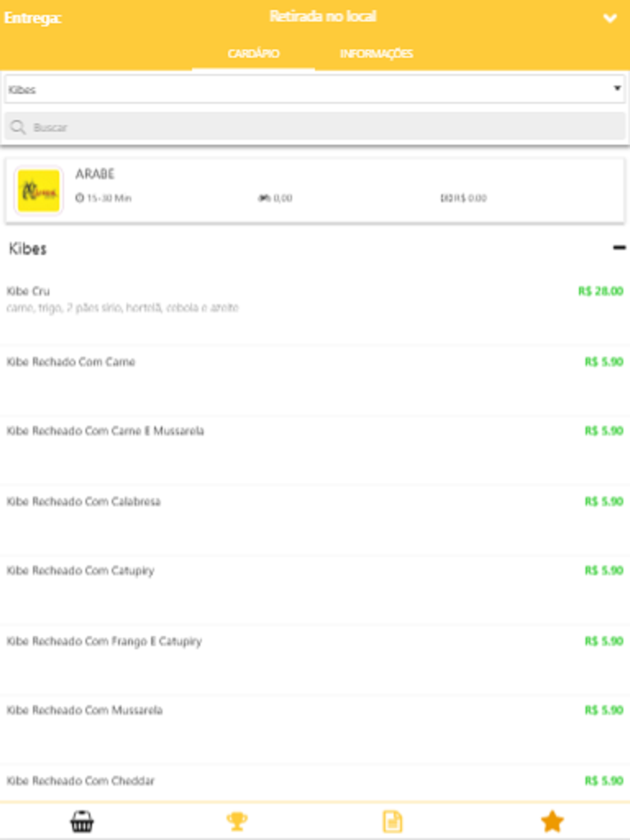Click the Buscar search field
630x840 pixels.
click(315, 127)
